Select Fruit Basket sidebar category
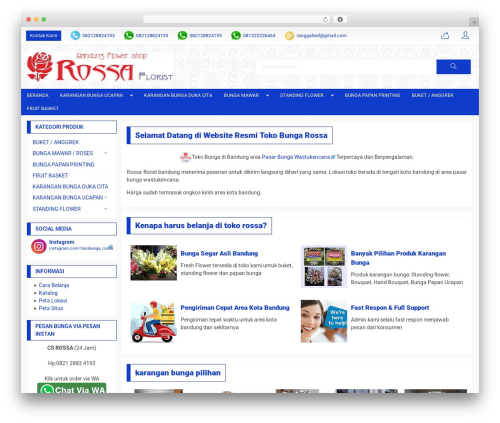 [x=50, y=176]
